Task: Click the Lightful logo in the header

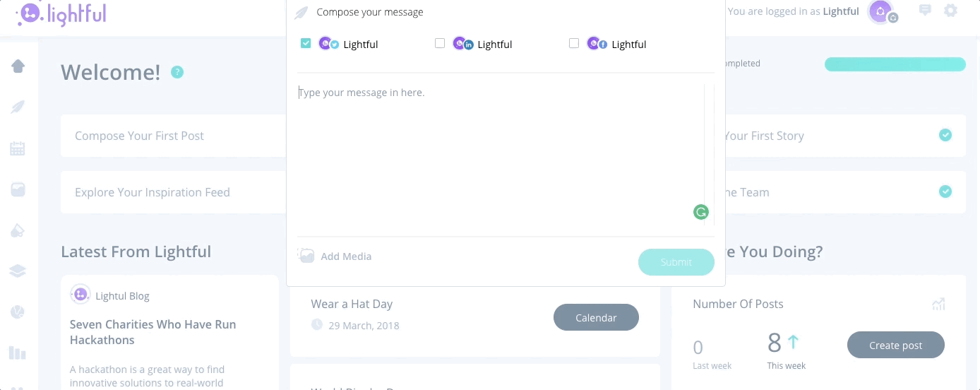Action: click(x=61, y=13)
